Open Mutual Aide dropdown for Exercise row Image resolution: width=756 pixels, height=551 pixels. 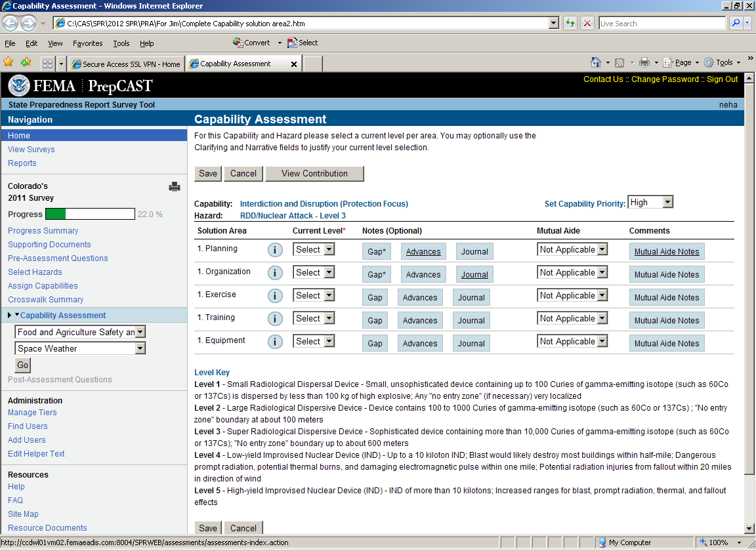(572, 296)
